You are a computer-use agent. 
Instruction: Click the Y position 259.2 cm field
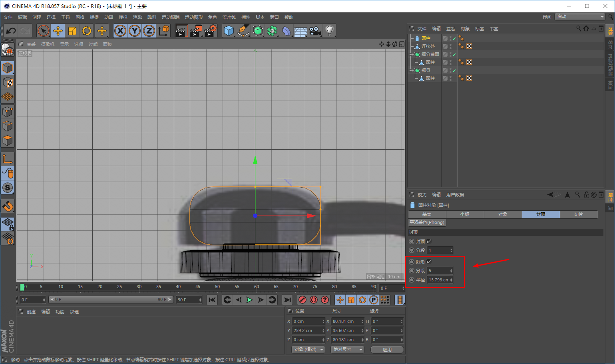point(307,330)
